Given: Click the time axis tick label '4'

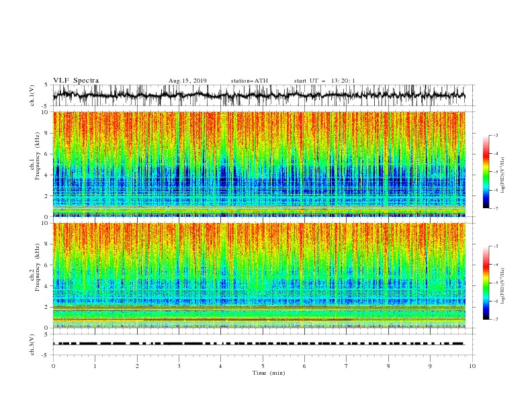Looking at the screenshot, I should 220,366.
